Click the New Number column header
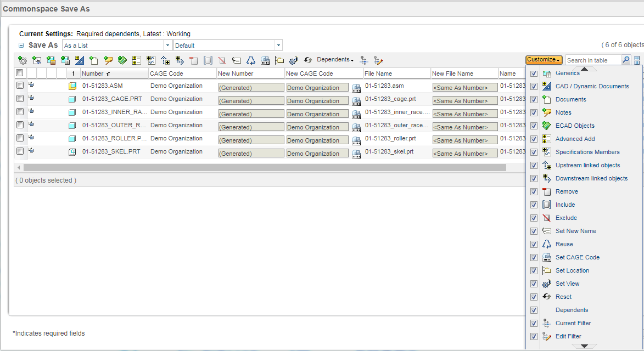Screen dimensions: 644x351 250,73
